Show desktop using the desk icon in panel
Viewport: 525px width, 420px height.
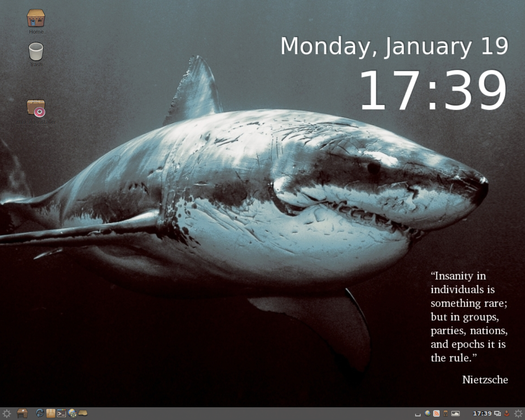click(22, 413)
